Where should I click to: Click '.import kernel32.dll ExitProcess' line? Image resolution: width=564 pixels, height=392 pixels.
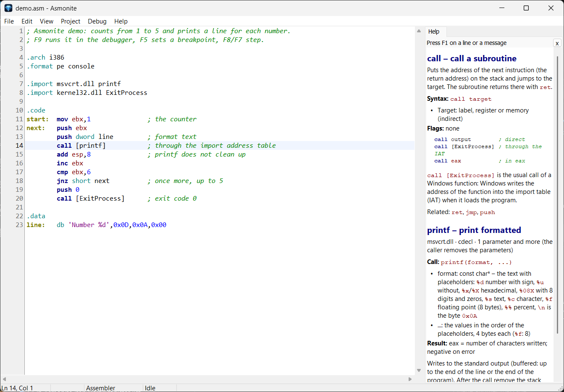pyautogui.click(x=87, y=93)
